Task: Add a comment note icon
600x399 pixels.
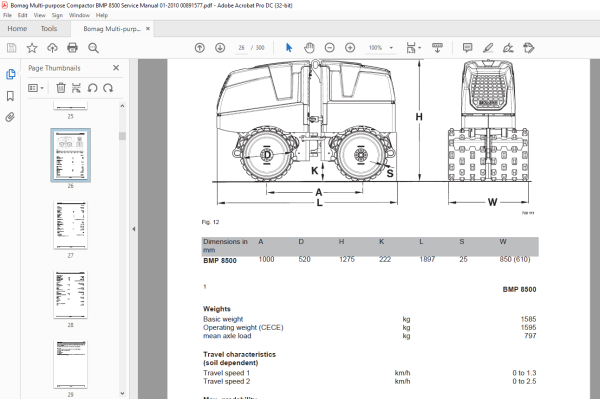Action: tap(467, 48)
